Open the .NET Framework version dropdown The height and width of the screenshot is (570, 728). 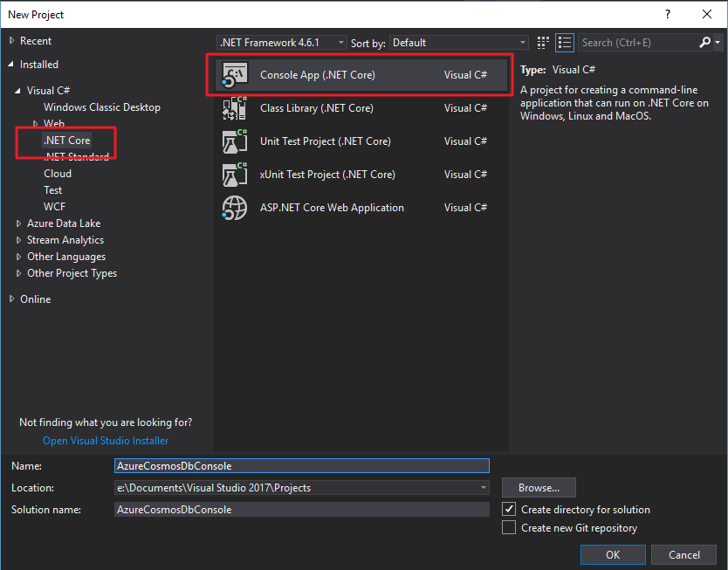point(282,43)
